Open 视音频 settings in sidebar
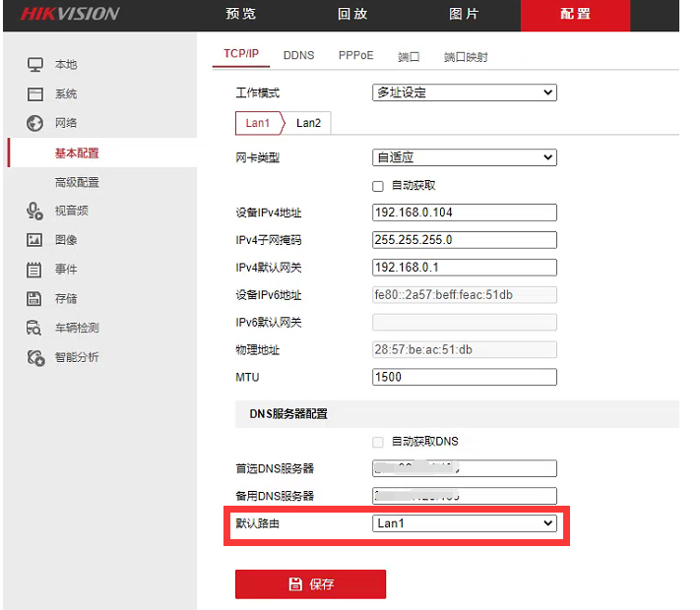 click(x=72, y=211)
